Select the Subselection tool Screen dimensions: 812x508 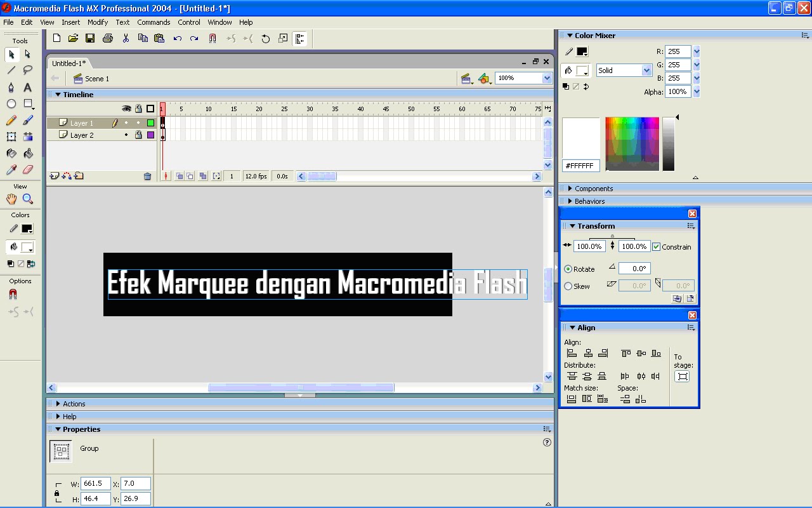28,55
